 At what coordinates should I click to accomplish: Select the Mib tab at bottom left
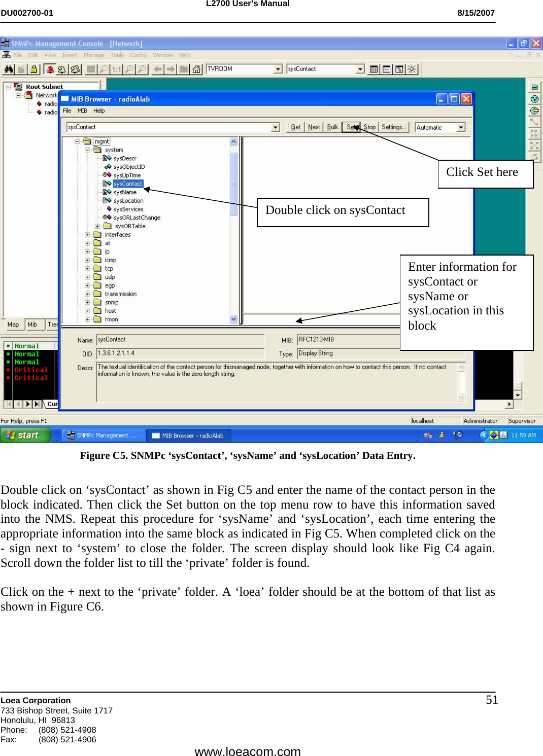tap(33, 325)
